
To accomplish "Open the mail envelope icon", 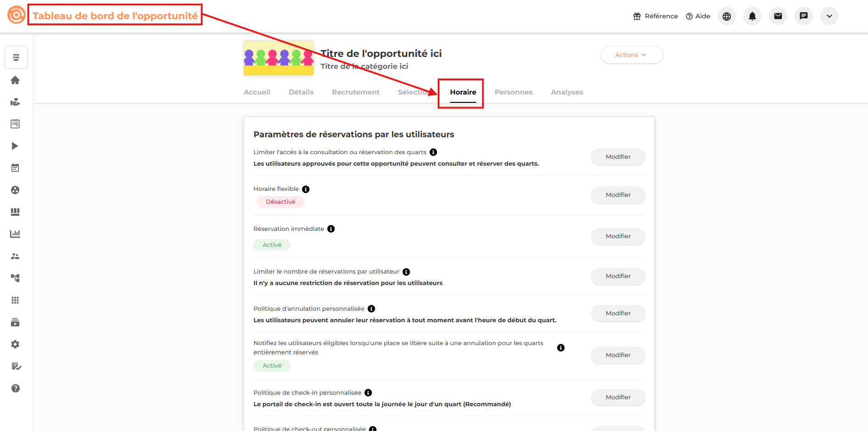I will (778, 16).
